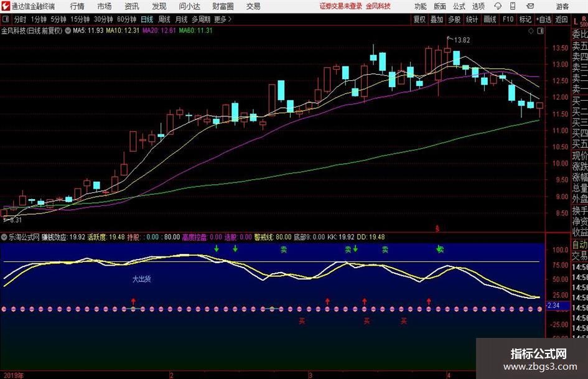Viewport: 588px width, 379px height.
Task: Click the MA10: 12.31 value
Action: [123, 30]
